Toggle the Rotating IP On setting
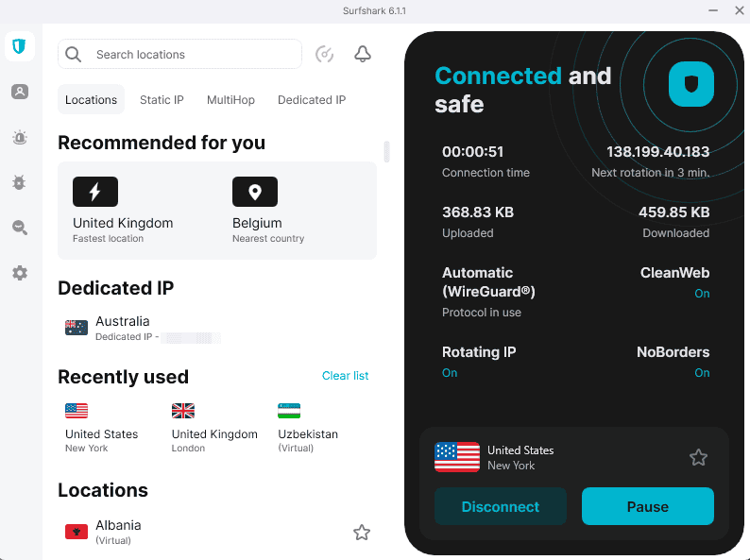This screenshot has height=560, width=750. coord(450,373)
